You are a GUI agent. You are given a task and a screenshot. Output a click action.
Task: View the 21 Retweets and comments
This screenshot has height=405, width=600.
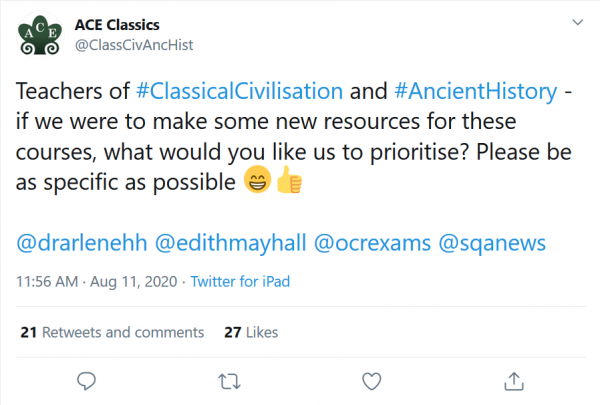(112, 332)
